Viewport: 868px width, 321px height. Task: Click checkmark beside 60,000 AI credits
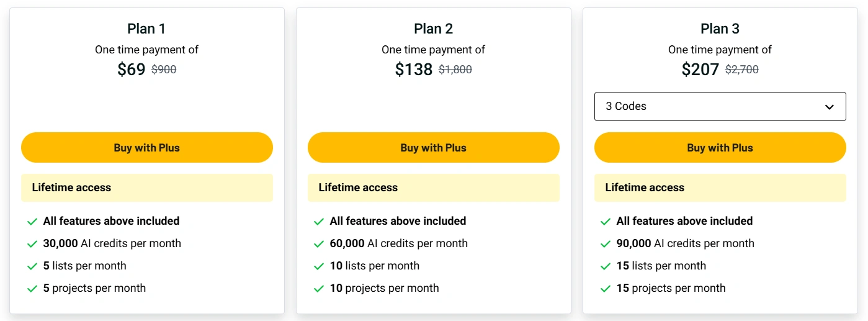tap(319, 244)
